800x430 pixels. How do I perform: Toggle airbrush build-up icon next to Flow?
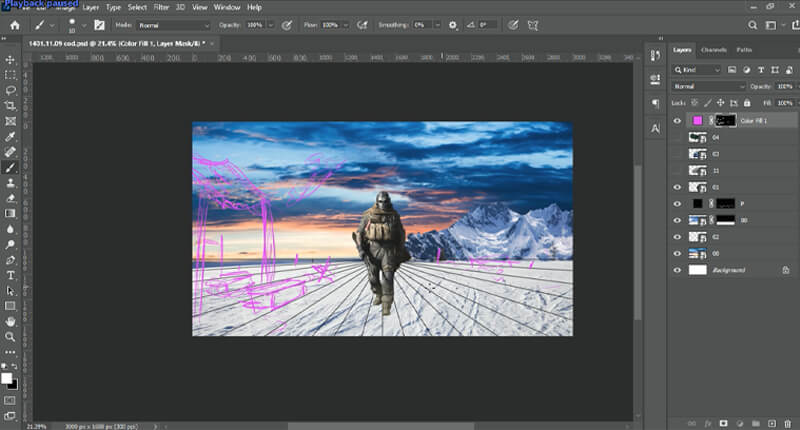362,25
